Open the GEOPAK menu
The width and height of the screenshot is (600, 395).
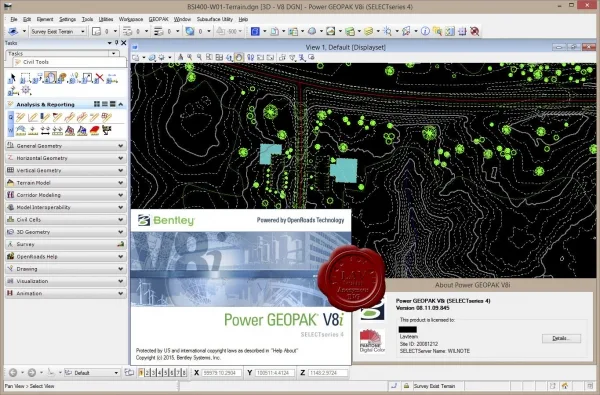coord(158,19)
